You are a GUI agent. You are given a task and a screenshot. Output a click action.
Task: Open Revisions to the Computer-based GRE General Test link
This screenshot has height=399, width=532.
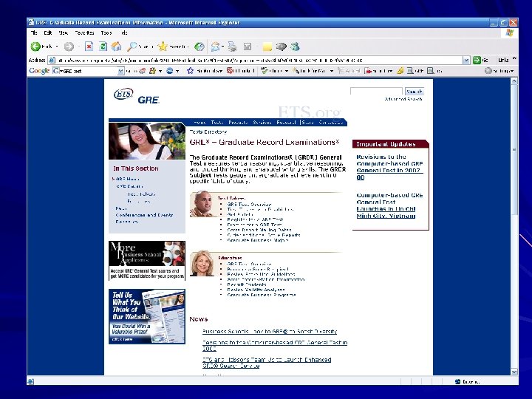click(x=389, y=167)
